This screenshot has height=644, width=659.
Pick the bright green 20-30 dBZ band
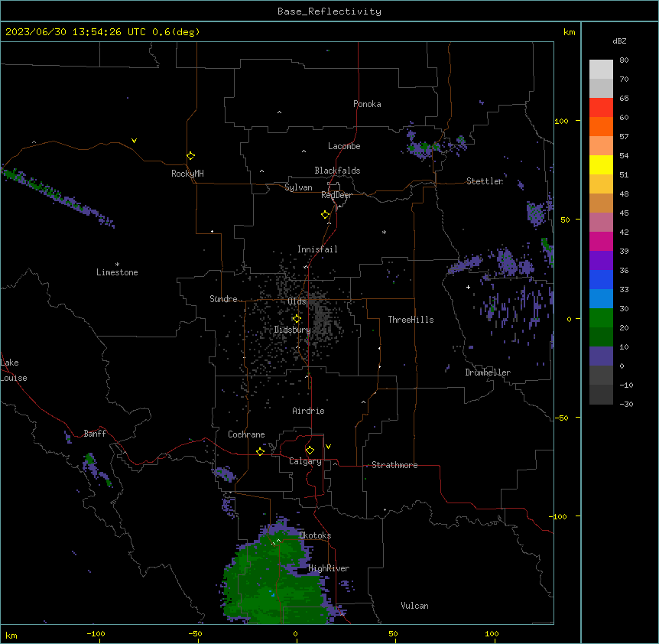pos(601,318)
